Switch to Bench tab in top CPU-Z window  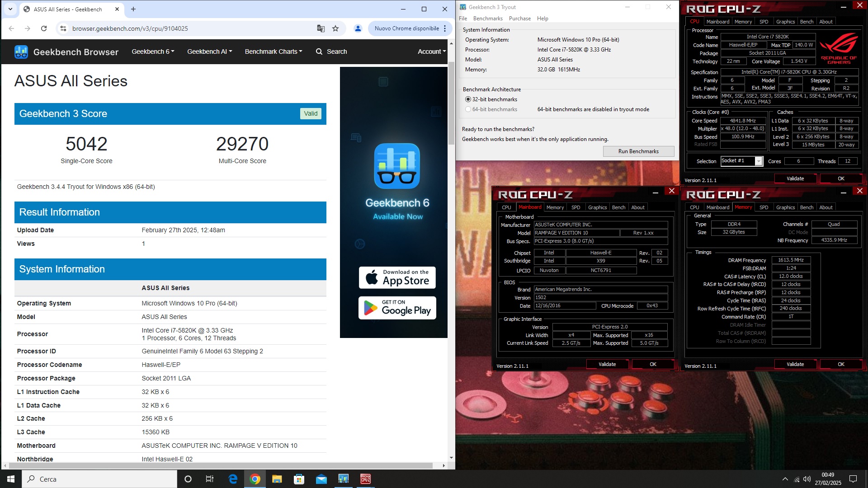[x=807, y=22]
